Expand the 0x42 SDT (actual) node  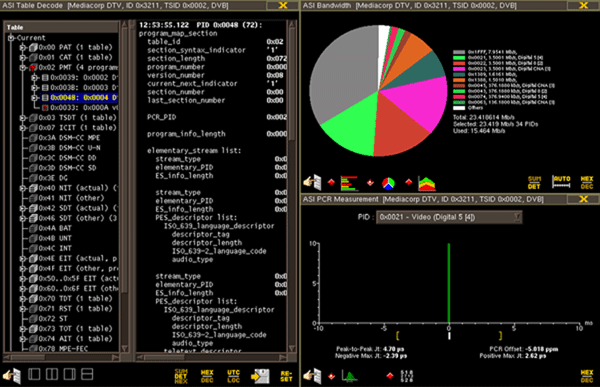[x=23, y=208]
